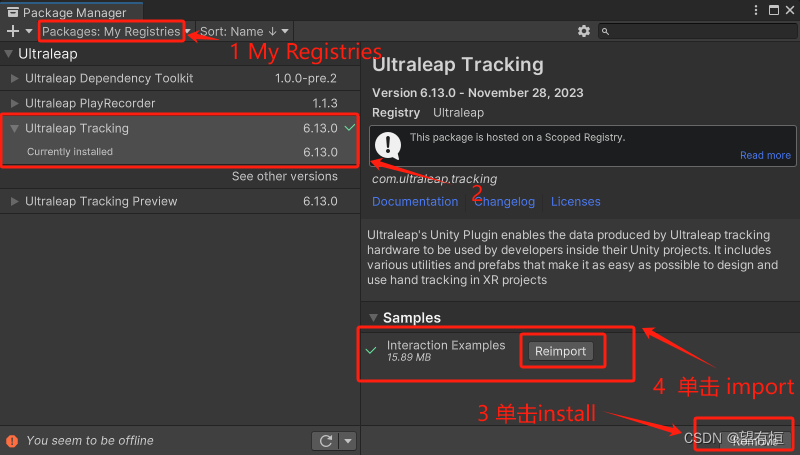Click the Ultraleap Tracking title

458,65
